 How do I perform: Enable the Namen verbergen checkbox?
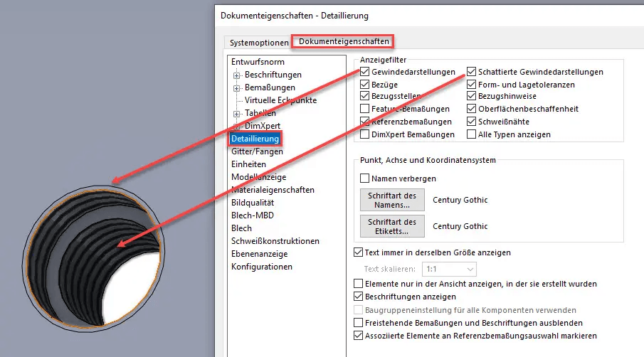coord(365,178)
